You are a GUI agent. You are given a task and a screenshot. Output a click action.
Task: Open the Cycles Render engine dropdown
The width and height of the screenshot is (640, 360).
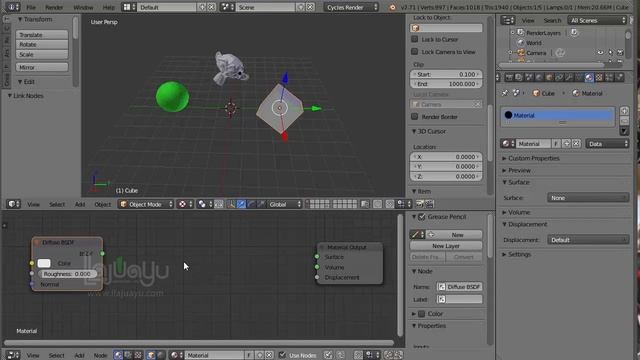[x=351, y=7]
